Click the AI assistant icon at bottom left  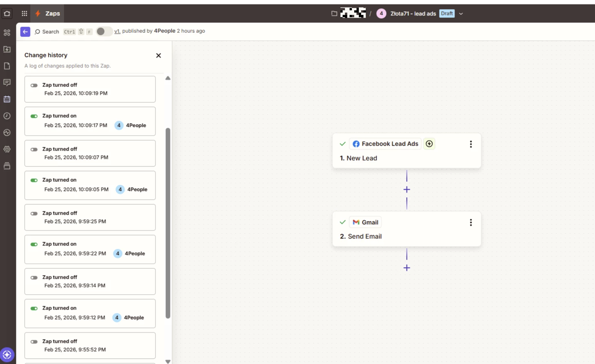pyautogui.click(x=7, y=355)
